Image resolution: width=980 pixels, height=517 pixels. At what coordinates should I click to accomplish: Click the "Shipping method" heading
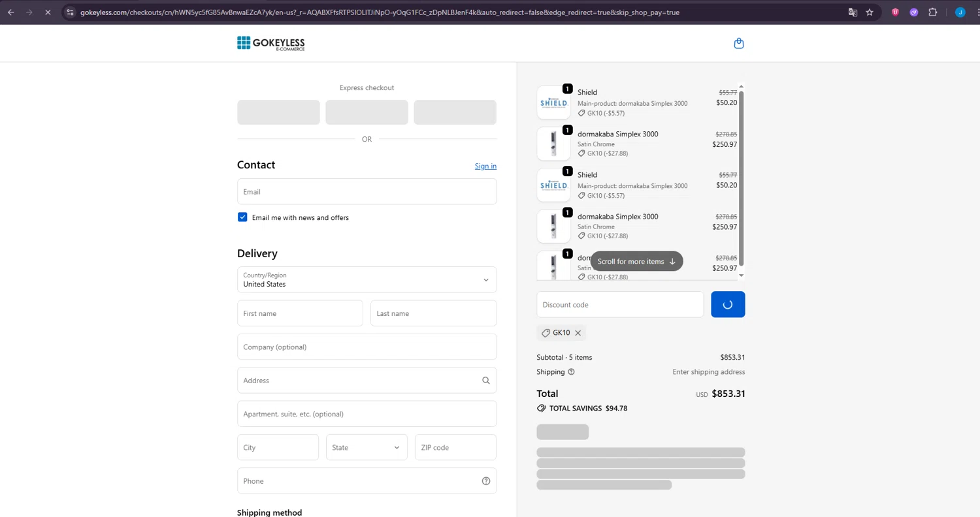click(269, 512)
